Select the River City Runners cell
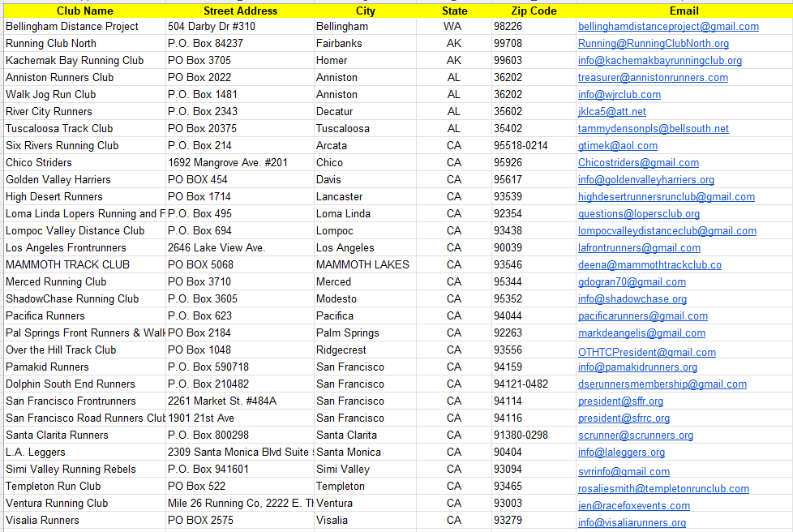This screenshot has height=532, width=793. pos(85,111)
